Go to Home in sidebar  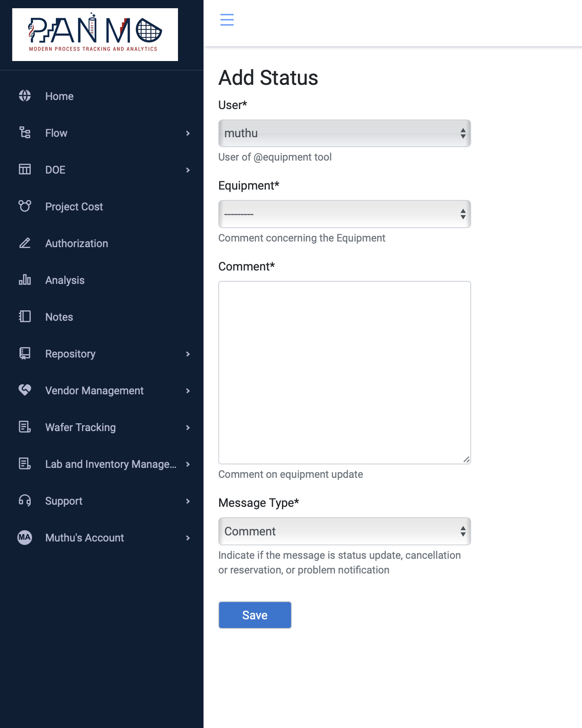pos(59,96)
